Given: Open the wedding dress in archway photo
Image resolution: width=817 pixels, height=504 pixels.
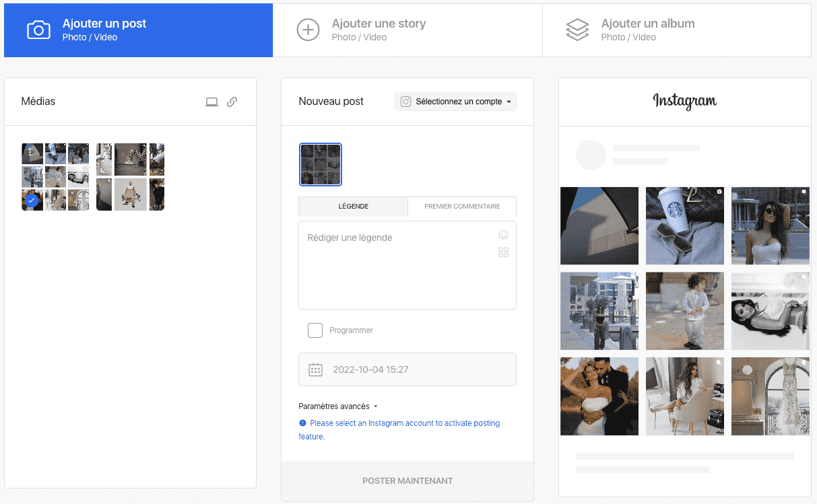Looking at the screenshot, I should click(x=771, y=396).
